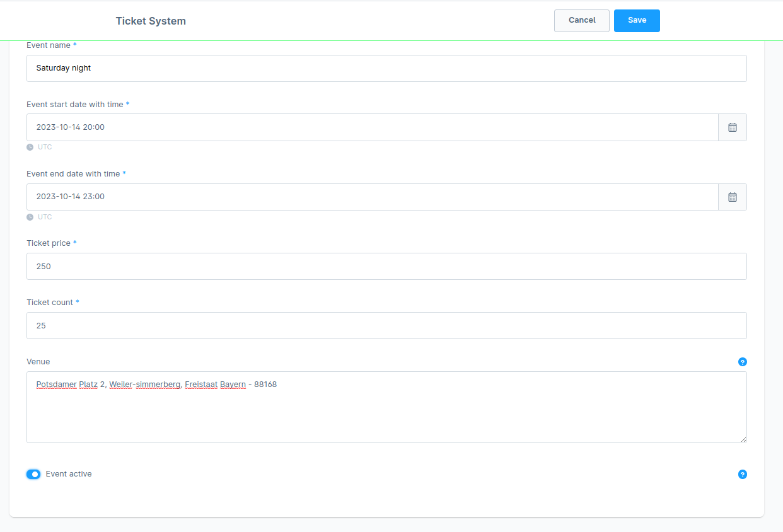The width and height of the screenshot is (783, 532).
Task: Click the clock icon under end date
Action: [x=30, y=217]
